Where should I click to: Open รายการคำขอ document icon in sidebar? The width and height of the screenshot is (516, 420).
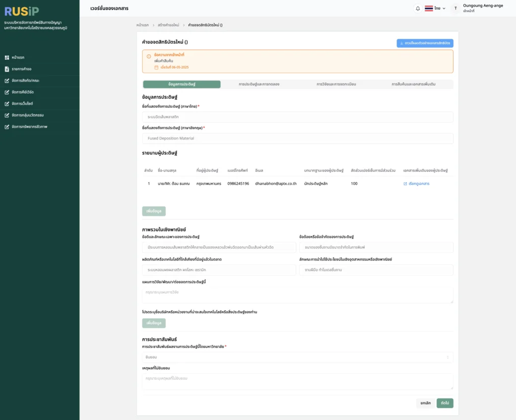tap(7, 69)
